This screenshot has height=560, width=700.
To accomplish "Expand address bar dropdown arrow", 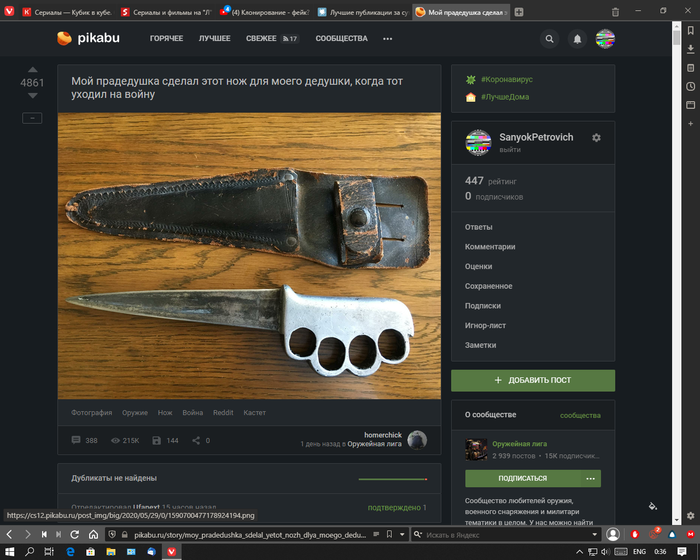I will (x=402, y=534).
